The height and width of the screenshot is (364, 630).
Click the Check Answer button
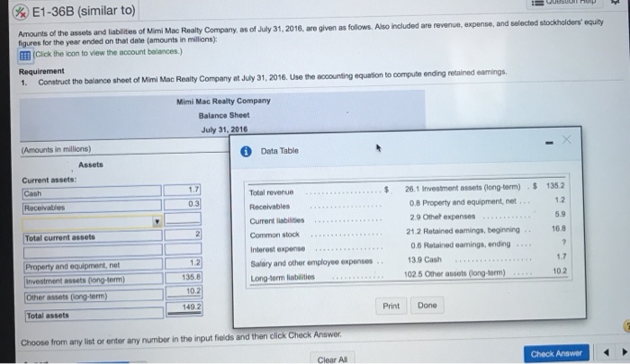click(556, 353)
